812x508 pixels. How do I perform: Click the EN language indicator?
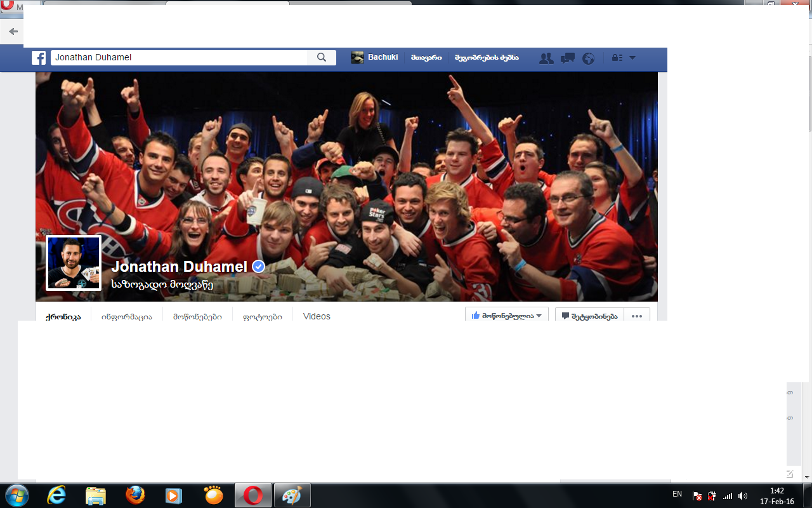click(677, 494)
